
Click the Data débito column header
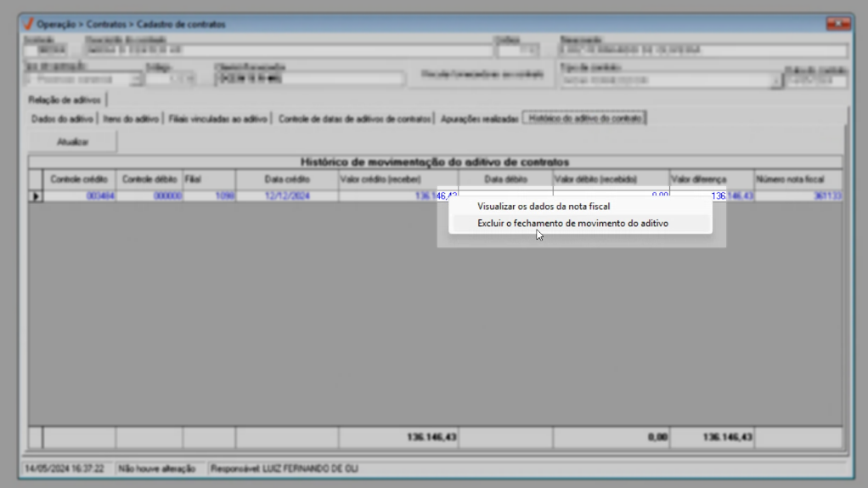[505, 179]
